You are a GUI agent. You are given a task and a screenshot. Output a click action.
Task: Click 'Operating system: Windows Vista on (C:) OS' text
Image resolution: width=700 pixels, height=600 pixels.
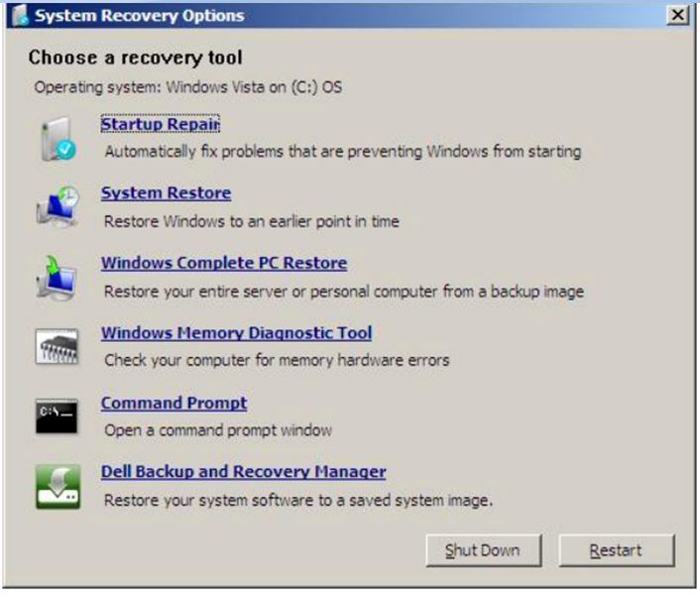coord(188,87)
